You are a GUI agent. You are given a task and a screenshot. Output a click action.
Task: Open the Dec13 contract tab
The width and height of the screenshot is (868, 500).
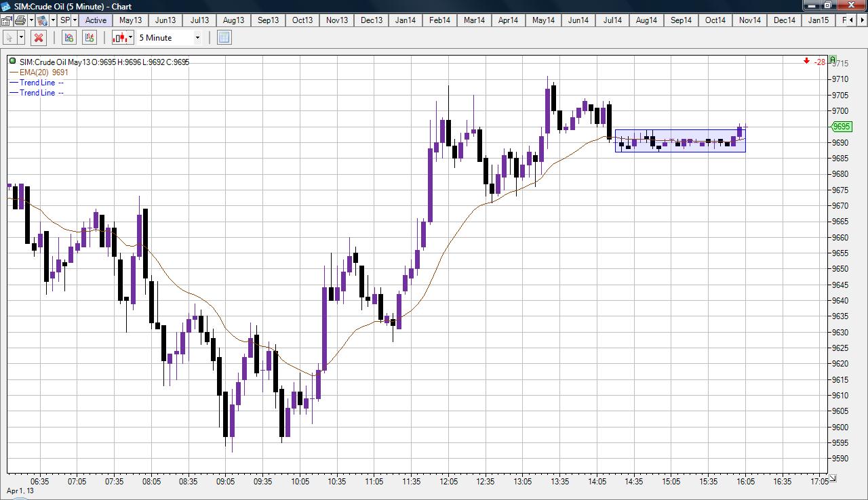click(372, 20)
